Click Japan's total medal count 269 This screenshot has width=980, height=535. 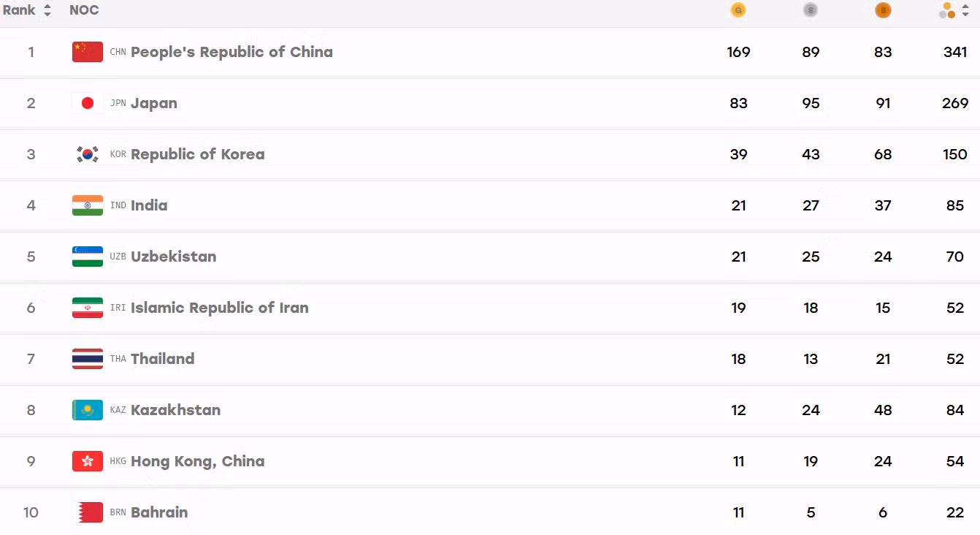pyautogui.click(x=955, y=103)
